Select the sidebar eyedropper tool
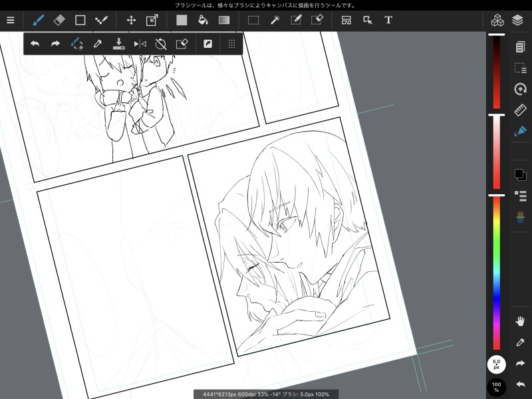 pyautogui.click(x=520, y=342)
